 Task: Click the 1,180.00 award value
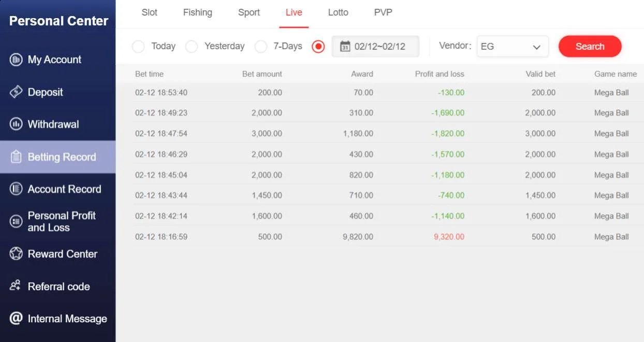[x=358, y=134]
